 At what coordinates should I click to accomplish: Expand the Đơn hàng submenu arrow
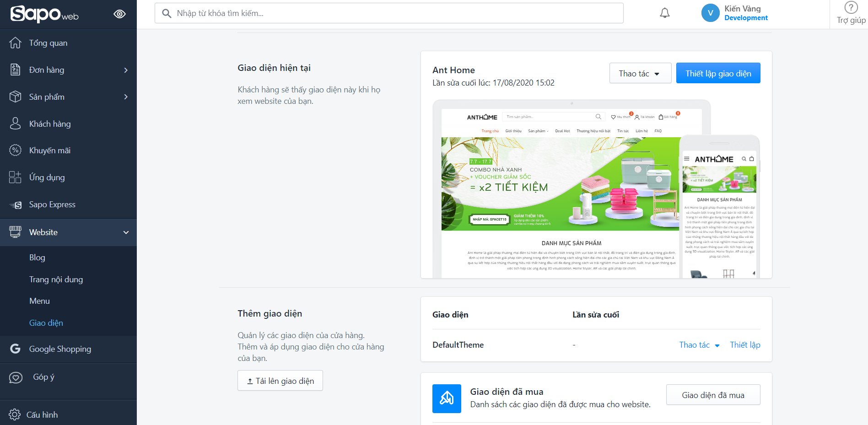[x=126, y=70]
